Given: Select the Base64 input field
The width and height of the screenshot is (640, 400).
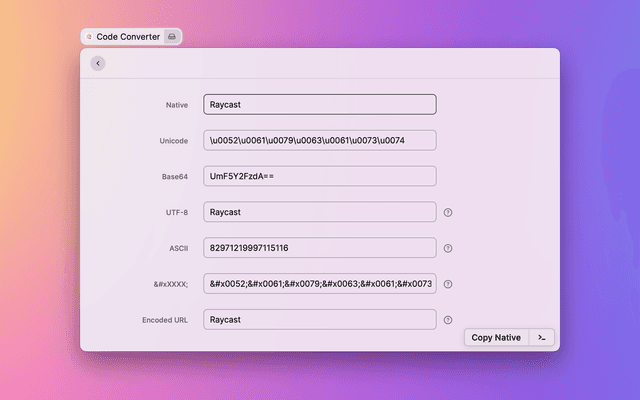Looking at the screenshot, I should point(320,176).
